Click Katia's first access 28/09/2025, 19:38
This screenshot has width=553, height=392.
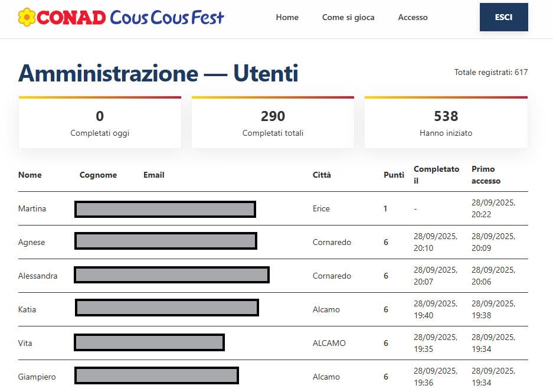tap(493, 309)
